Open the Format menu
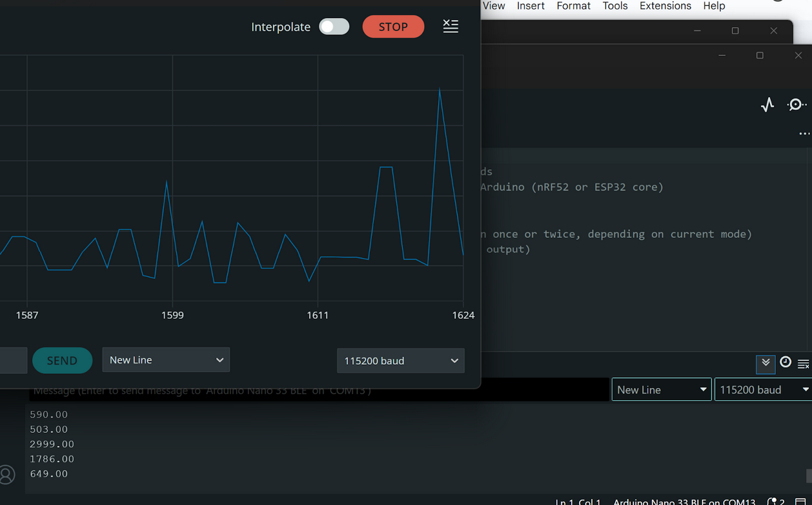The width and height of the screenshot is (812, 505). click(573, 6)
